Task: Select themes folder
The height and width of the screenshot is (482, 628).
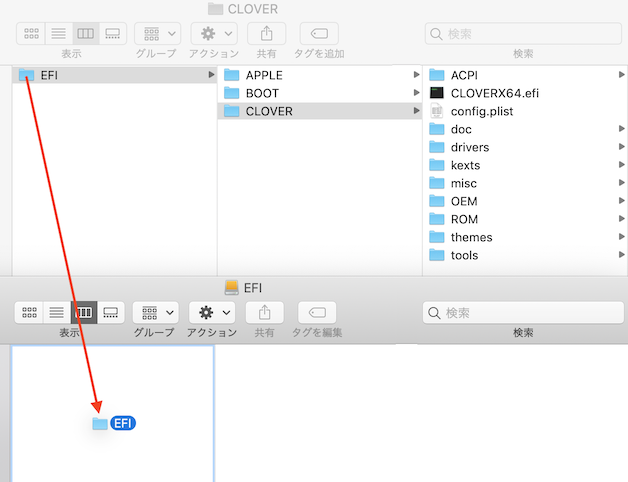Action: 525,237
